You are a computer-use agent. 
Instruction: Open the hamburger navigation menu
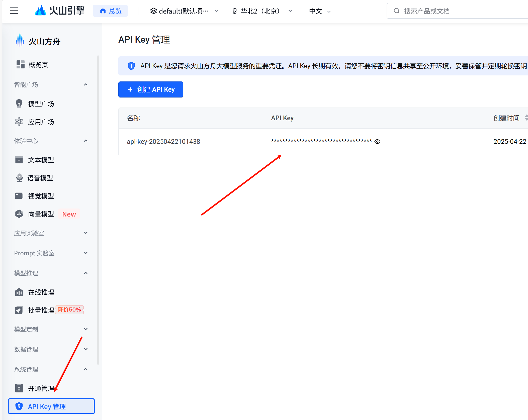14,11
